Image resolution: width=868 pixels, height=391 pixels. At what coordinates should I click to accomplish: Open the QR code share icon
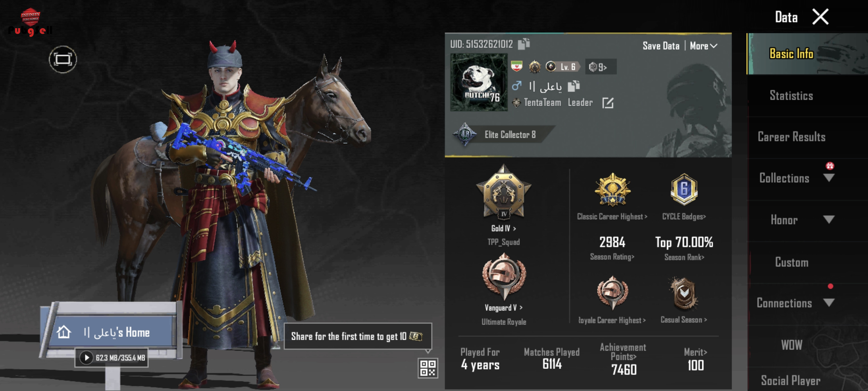pyautogui.click(x=428, y=368)
